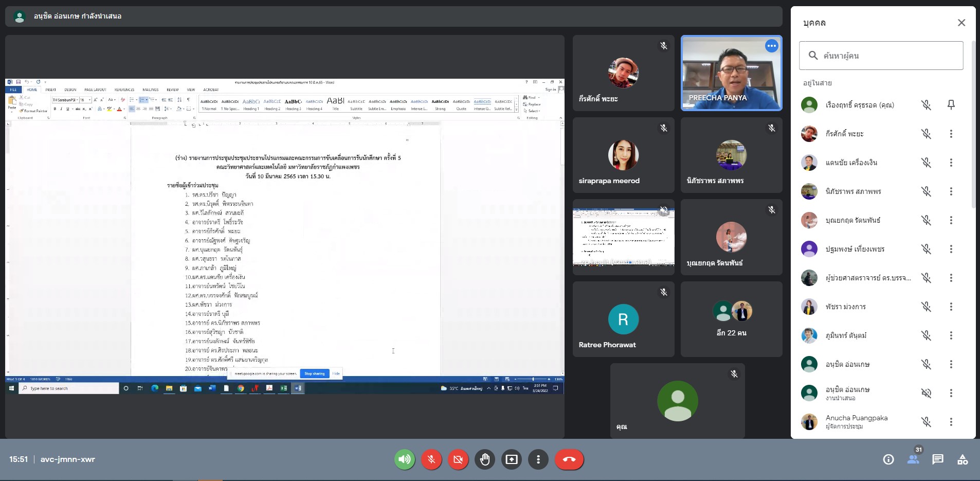Viewport: 980px width, 481px height.
Task: Open the meeting details info icon
Action: point(888,459)
